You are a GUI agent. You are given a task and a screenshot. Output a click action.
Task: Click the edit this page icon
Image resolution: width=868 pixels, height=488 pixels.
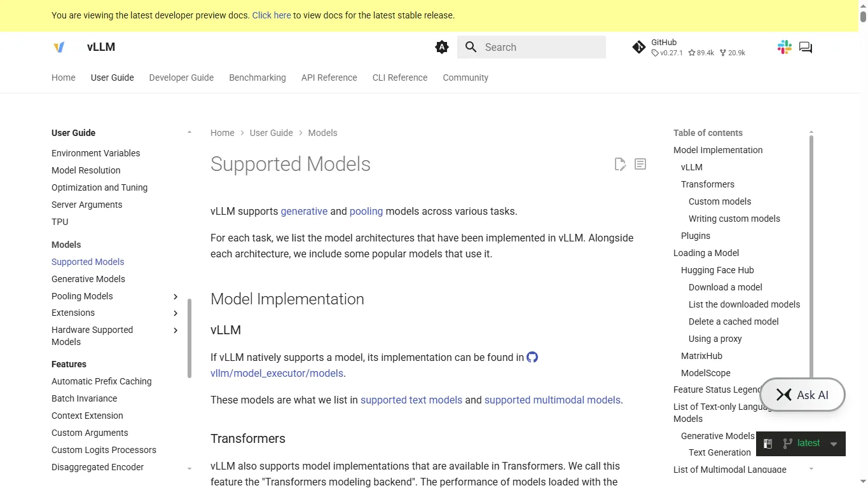pyautogui.click(x=621, y=164)
